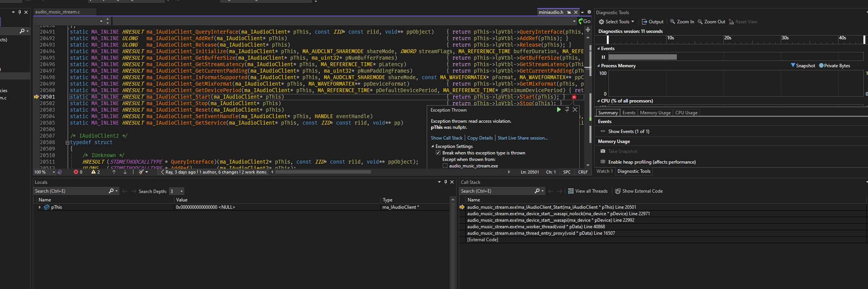Select ma_device_start__wasapi_nolock call stack frame
The width and height of the screenshot is (868, 289).
tap(558, 214)
